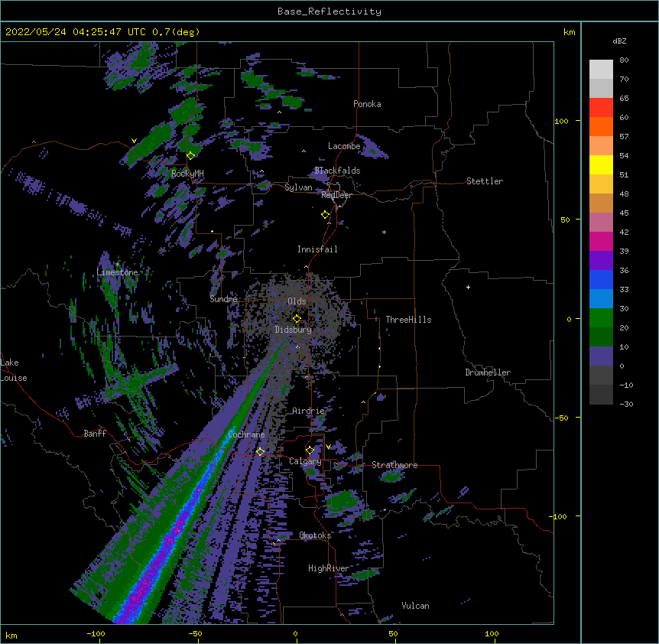Click the Ponoka city label
Image resolution: width=659 pixels, height=644 pixels.
pos(367,104)
